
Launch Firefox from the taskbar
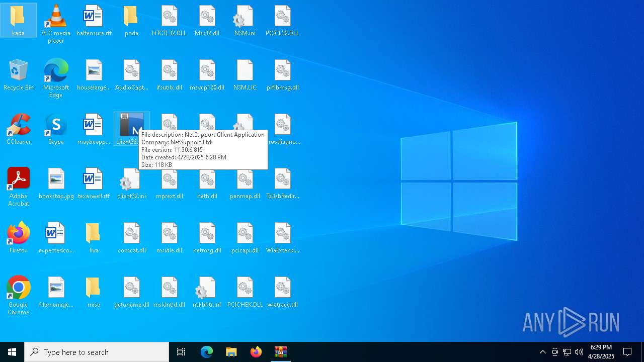point(256,352)
